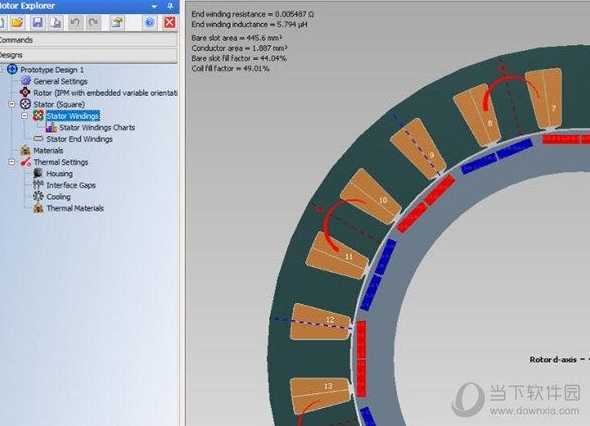This screenshot has height=426, width=590.
Task: Redo the action in the toolbar
Action: pyautogui.click(x=93, y=23)
